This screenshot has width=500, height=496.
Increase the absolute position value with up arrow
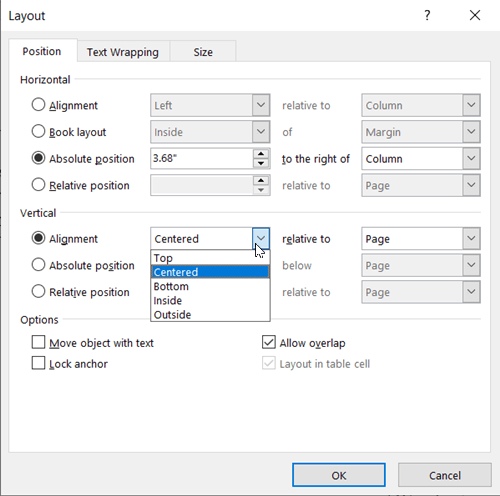(261, 154)
